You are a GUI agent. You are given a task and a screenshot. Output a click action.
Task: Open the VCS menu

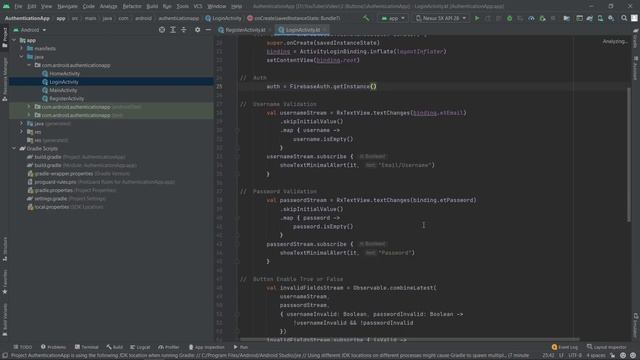point(198,6)
